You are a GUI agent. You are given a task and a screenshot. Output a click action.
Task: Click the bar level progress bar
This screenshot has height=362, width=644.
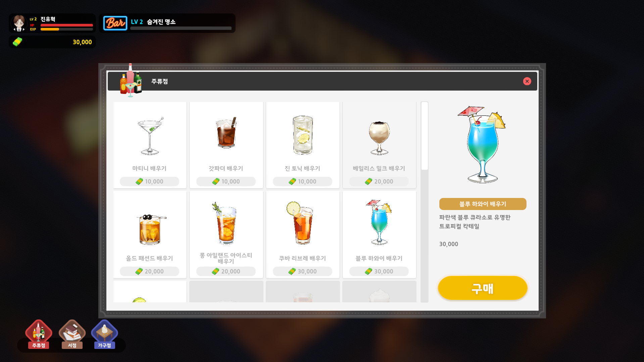coord(181,28)
